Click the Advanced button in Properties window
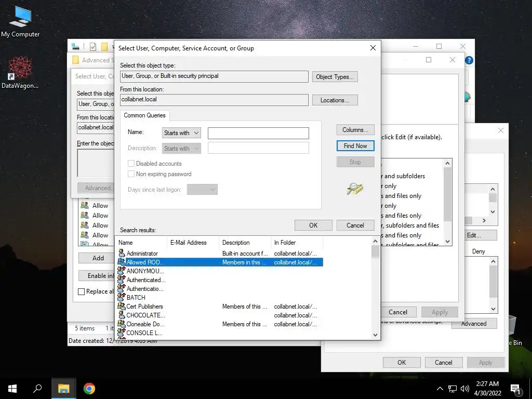Screen dimensions: 532x399 click(474, 323)
